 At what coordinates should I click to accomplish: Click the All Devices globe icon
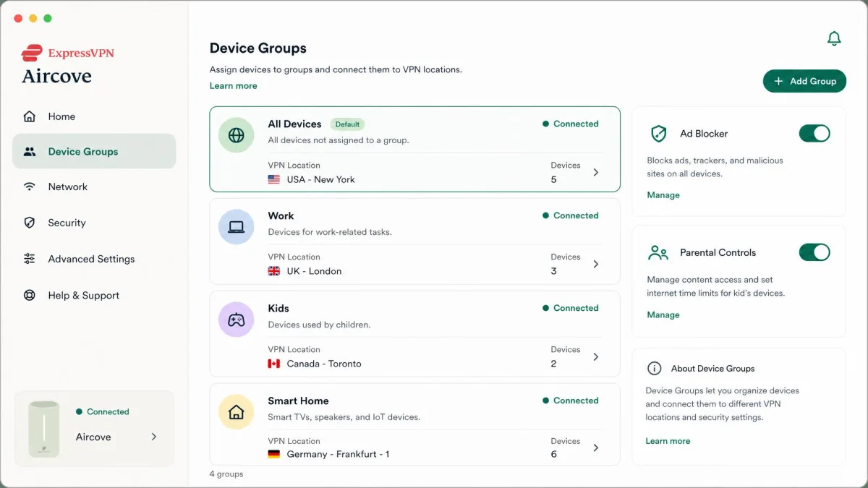pyautogui.click(x=236, y=135)
